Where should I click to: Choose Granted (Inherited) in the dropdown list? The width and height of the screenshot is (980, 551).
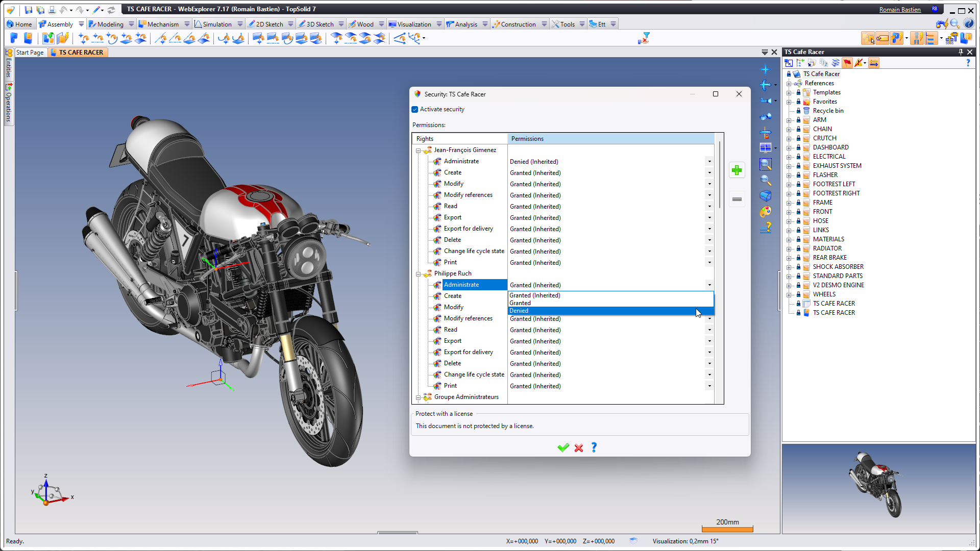[x=610, y=295]
